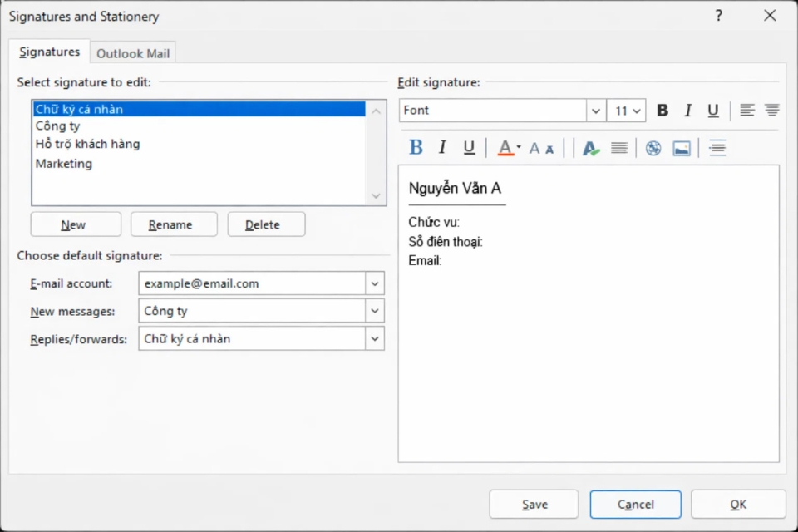Image resolution: width=798 pixels, height=532 pixels.
Task: Click the justify alignment icon
Action: point(619,147)
